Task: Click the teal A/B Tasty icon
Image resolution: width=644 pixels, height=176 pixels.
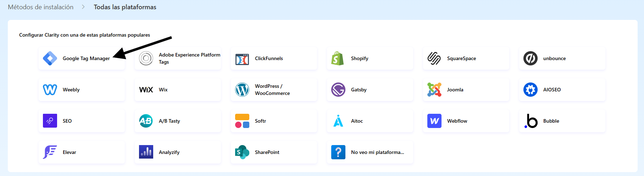Action: [146, 121]
